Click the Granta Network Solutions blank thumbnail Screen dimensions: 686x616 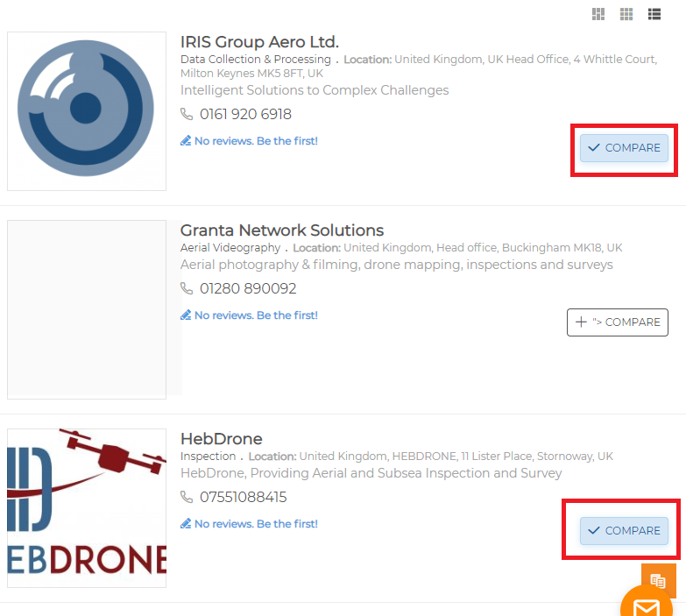pyautogui.click(x=87, y=309)
